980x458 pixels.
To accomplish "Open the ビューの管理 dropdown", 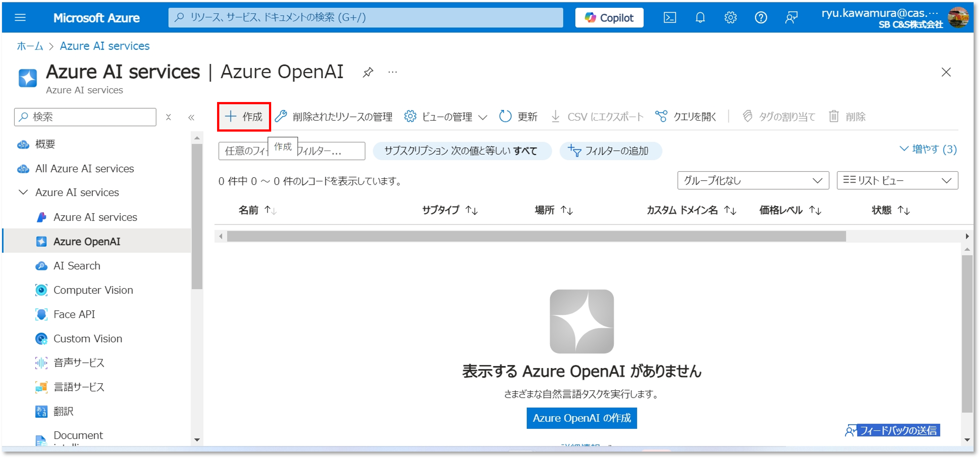I will point(445,117).
